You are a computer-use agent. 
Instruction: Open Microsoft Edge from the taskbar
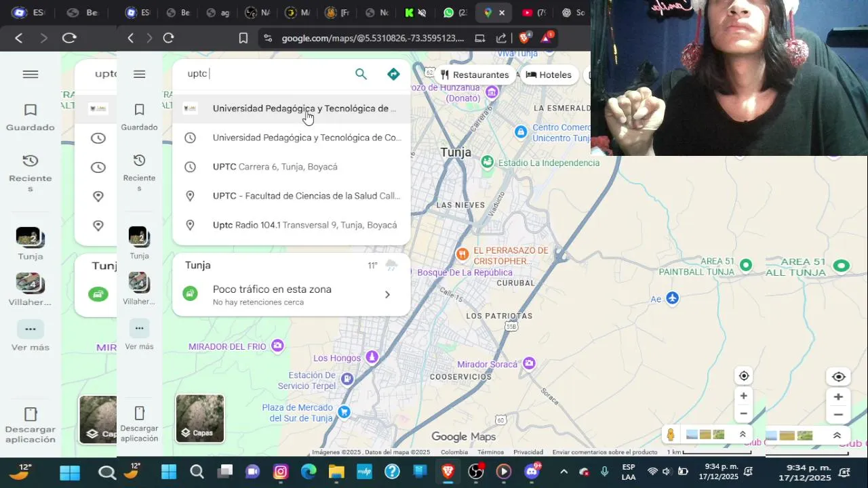[309, 472]
